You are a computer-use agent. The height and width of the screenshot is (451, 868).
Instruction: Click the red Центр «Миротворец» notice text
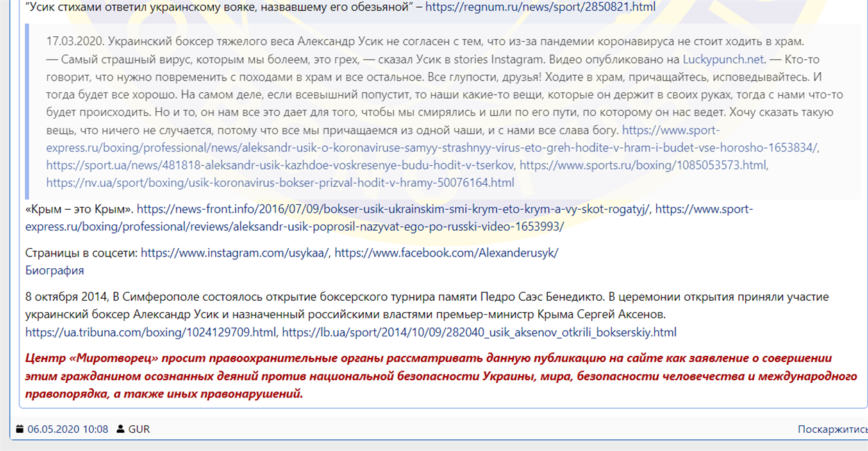point(440,376)
